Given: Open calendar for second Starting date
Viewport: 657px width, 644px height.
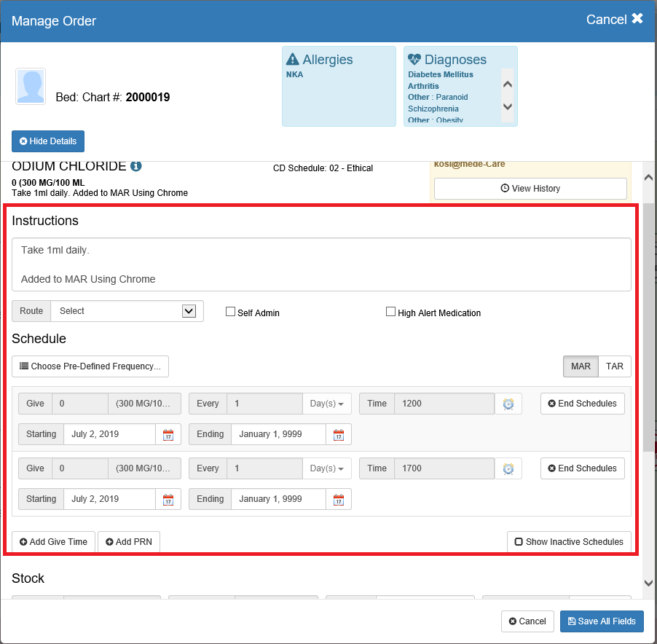Looking at the screenshot, I should tap(168, 500).
